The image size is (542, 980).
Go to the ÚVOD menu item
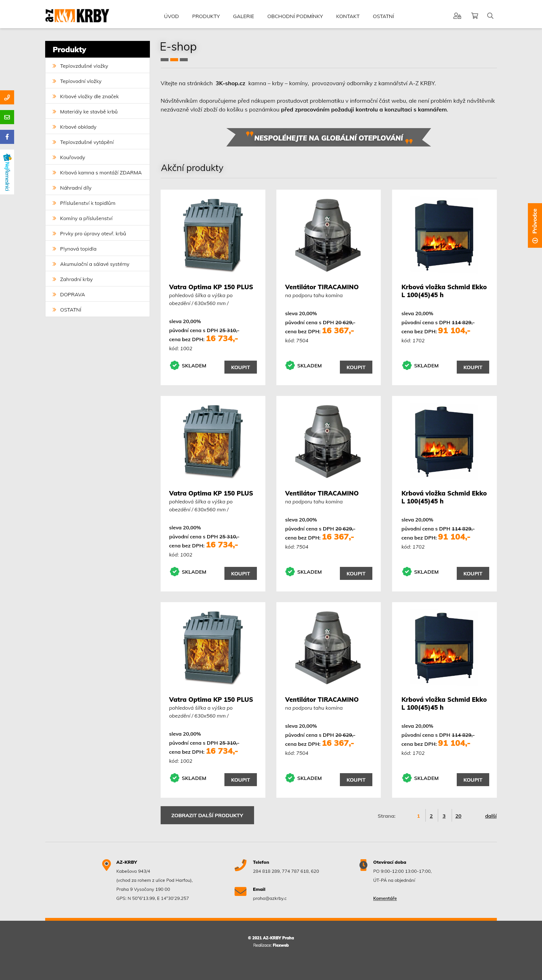coord(171,16)
